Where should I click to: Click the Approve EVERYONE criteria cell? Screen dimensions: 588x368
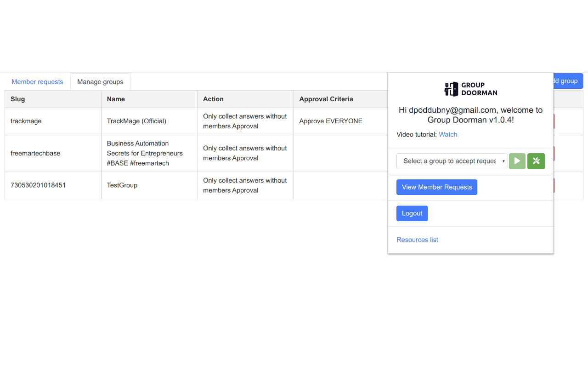coord(341,121)
